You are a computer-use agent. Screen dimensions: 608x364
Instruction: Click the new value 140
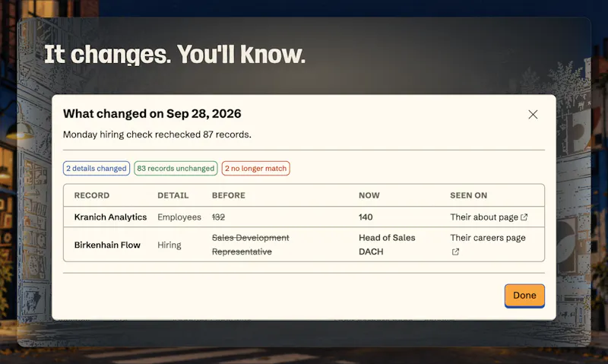pyautogui.click(x=366, y=217)
